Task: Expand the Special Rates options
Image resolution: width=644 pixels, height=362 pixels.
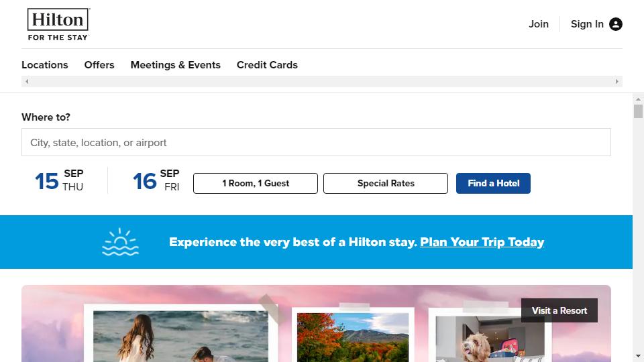Action: [x=386, y=183]
